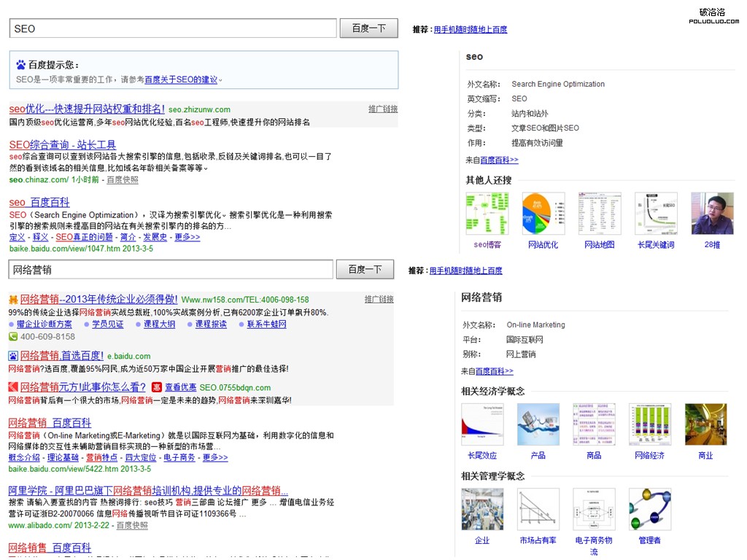Click the Baidu paw icon in hint box

[x=20, y=65]
